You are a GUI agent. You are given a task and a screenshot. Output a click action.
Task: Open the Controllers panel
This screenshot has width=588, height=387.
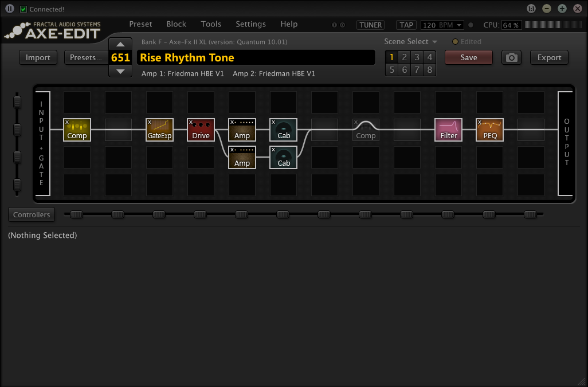pos(32,214)
